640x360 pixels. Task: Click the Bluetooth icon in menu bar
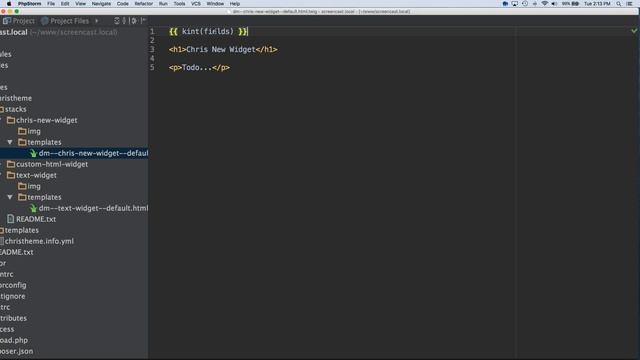pos(535,4)
